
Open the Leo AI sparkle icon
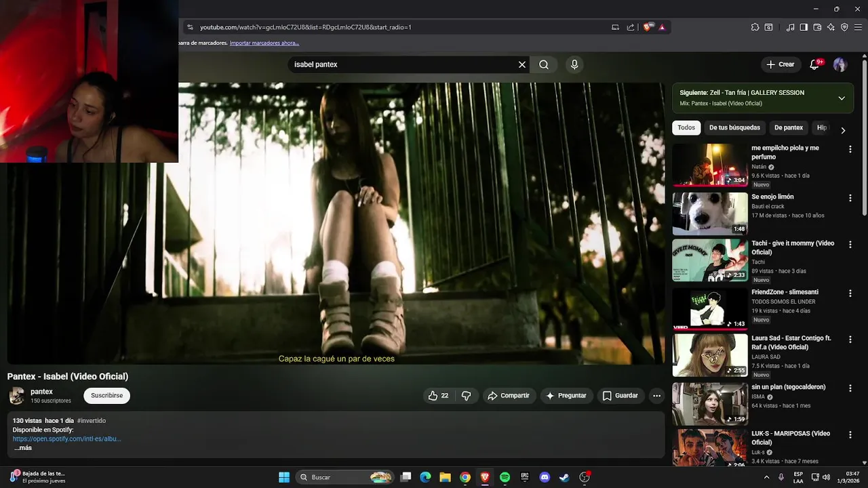click(831, 27)
